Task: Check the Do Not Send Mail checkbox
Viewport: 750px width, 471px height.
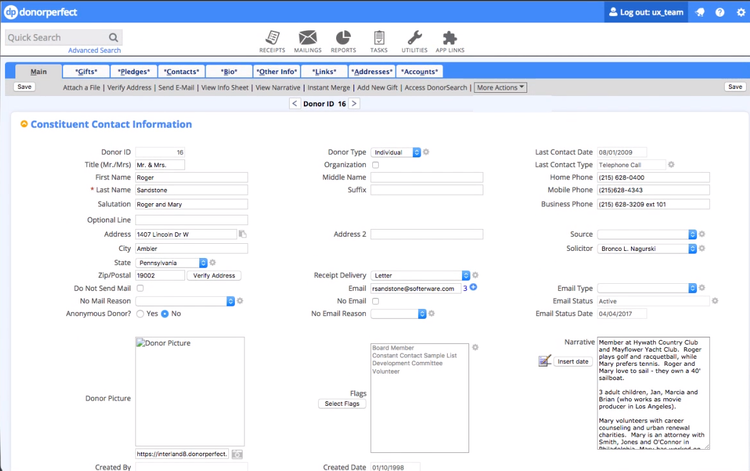Action: pyautogui.click(x=140, y=288)
